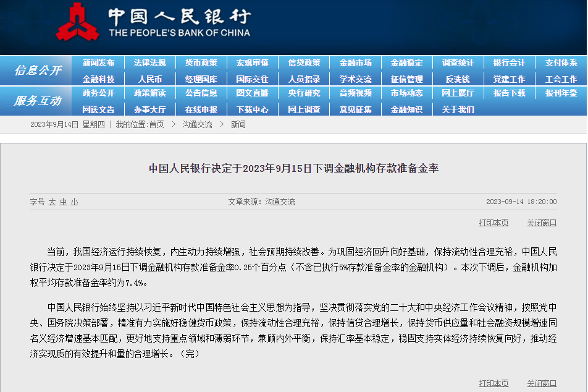
Task: Go to 首页 via the breadcrumb
Action: click(157, 125)
